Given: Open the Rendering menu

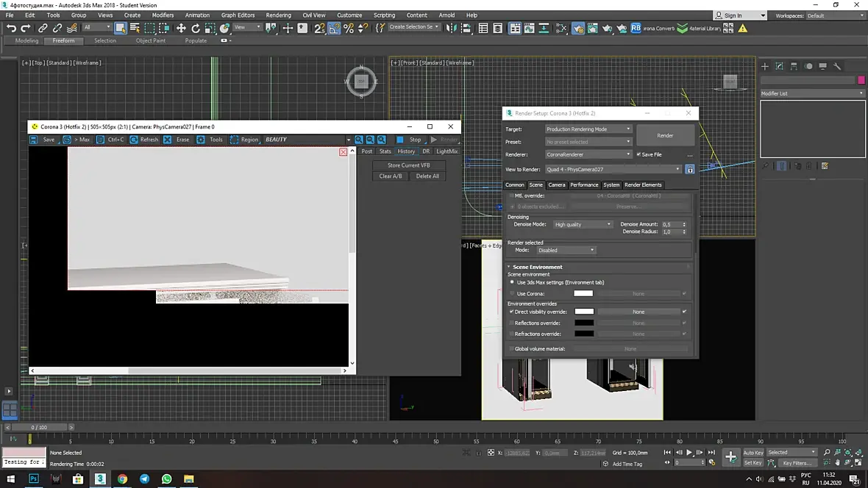Looking at the screenshot, I should [278, 15].
